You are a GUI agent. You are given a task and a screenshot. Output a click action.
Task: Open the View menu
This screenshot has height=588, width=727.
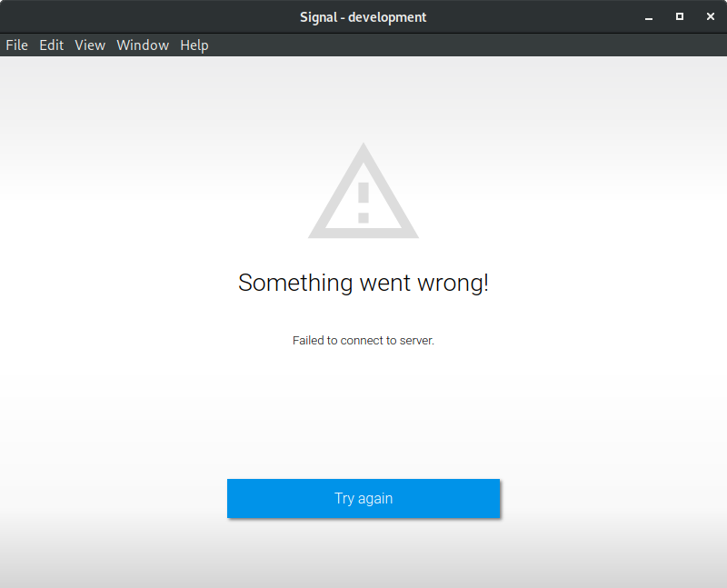[90, 45]
